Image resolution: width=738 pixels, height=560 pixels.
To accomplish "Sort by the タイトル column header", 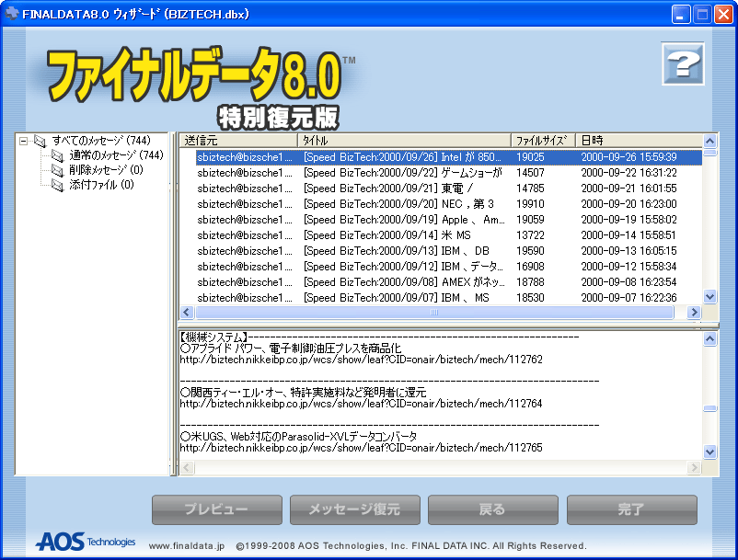I will 404,140.
